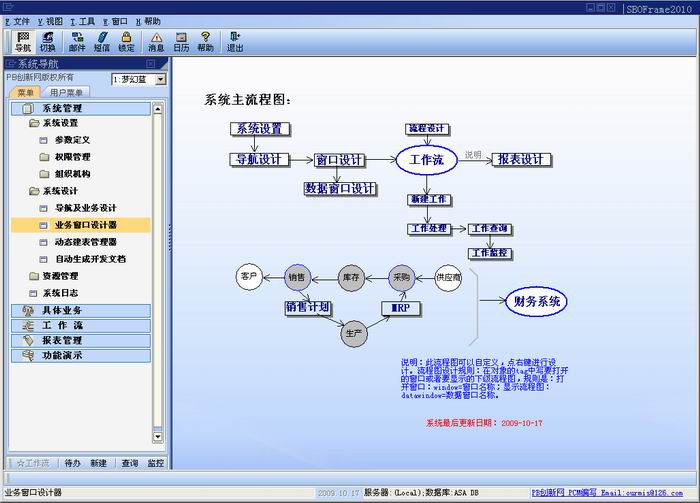
Task: Click the 功能演示 section icon
Action: pyautogui.click(x=28, y=356)
